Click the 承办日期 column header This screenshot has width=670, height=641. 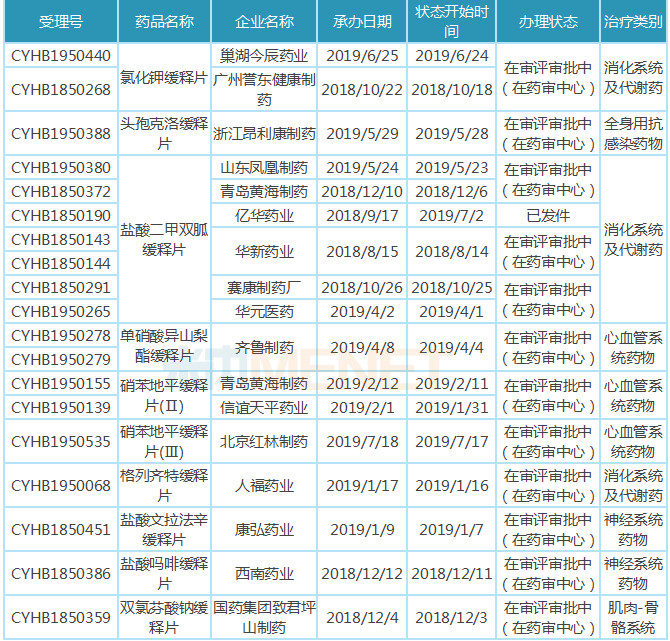362,21
